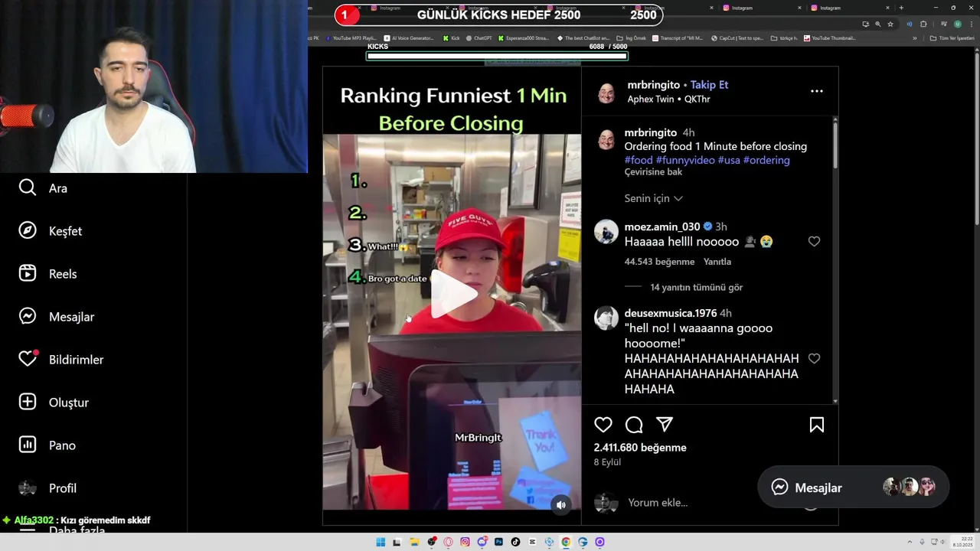980x551 pixels.
Task: Open TikTok from taskbar
Action: pyautogui.click(x=515, y=542)
